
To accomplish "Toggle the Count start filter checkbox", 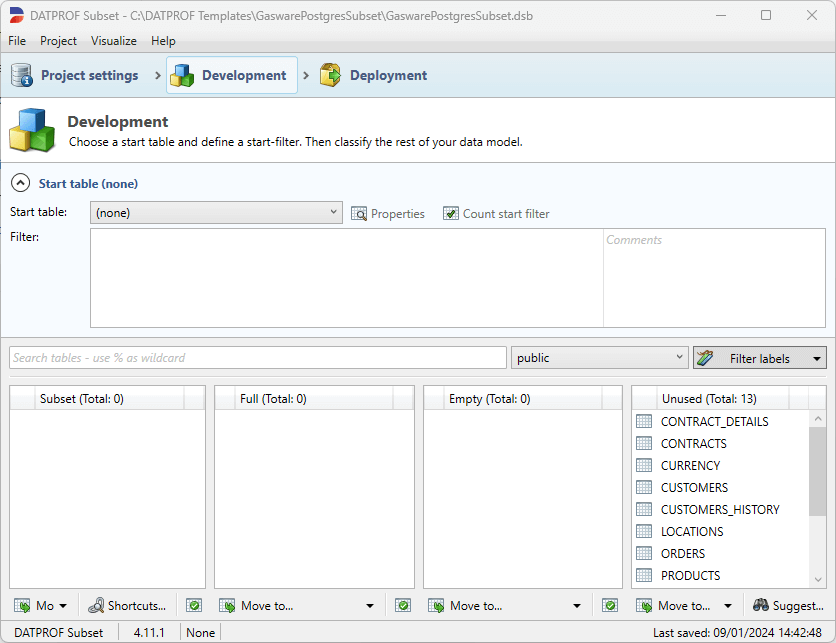I will pyautogui.click(x=451, y=214).
